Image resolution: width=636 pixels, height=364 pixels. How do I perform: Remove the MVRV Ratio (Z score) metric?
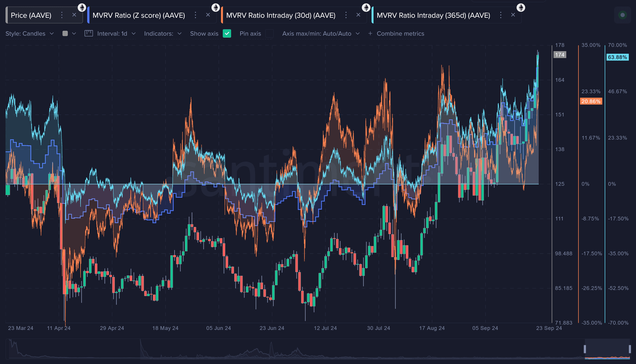(x=208, y=15)
